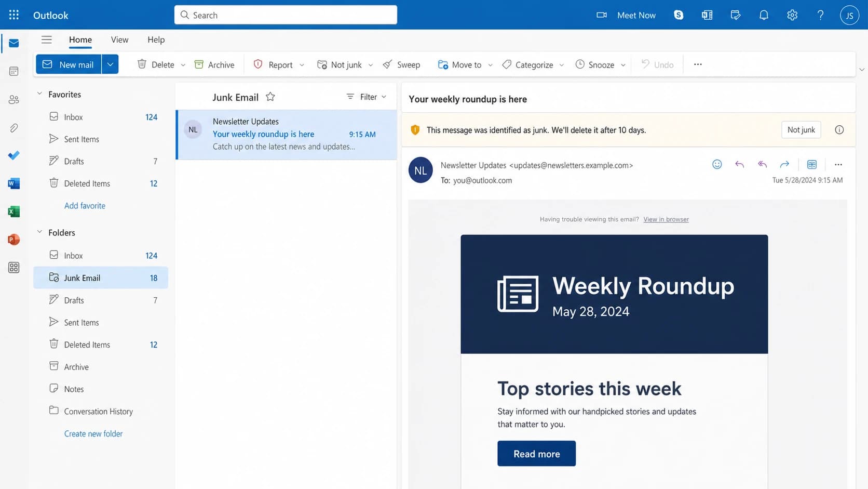Add Junk Email to favorites star

tap(270, 97)
